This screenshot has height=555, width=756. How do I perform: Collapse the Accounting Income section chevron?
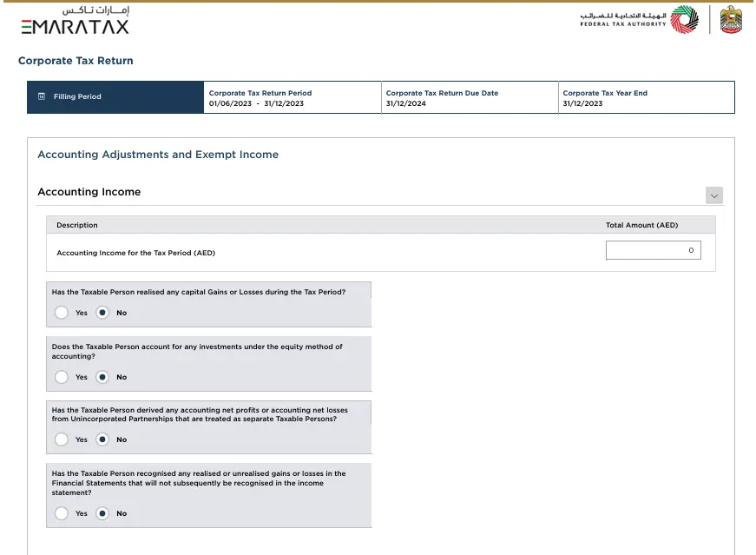click(713, 196)
